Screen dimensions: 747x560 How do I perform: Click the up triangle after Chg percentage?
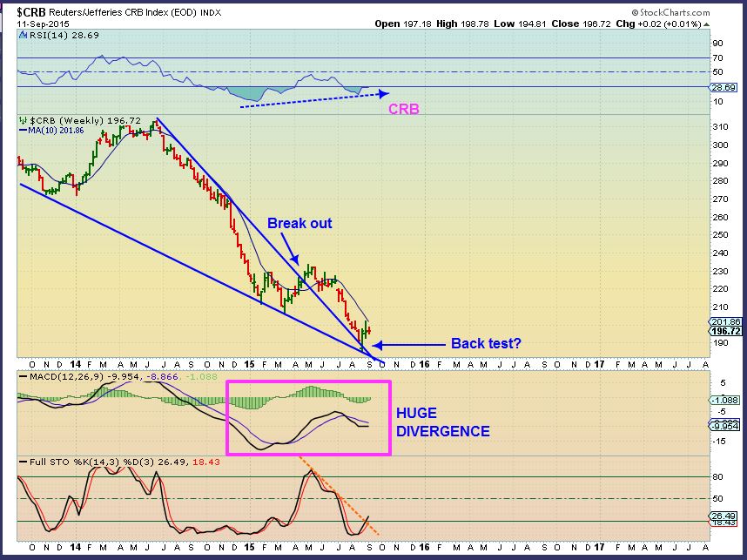pyautogui.click(x=706, y=24)
